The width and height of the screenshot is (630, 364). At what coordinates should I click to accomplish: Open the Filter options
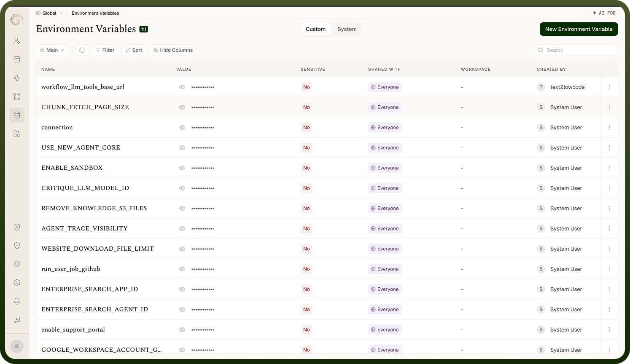click(105, 50)
